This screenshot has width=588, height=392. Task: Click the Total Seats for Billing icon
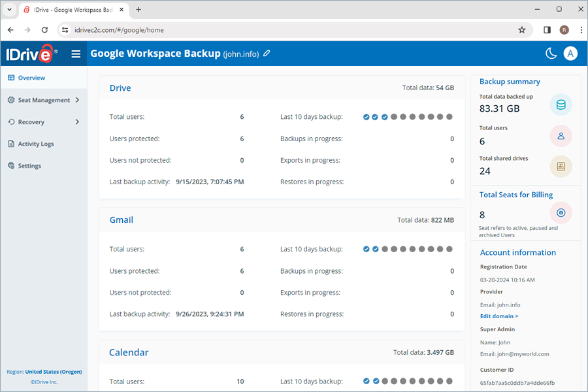(x=560, y=213)
